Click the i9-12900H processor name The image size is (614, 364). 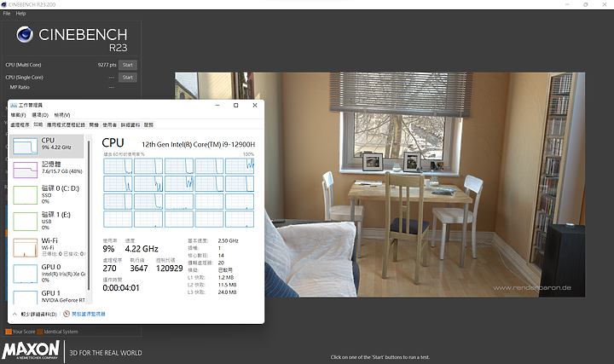[x=198, y=144]
